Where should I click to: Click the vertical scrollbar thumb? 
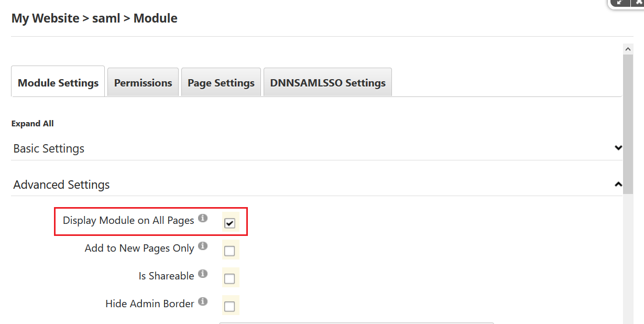[x=628, y=123]
